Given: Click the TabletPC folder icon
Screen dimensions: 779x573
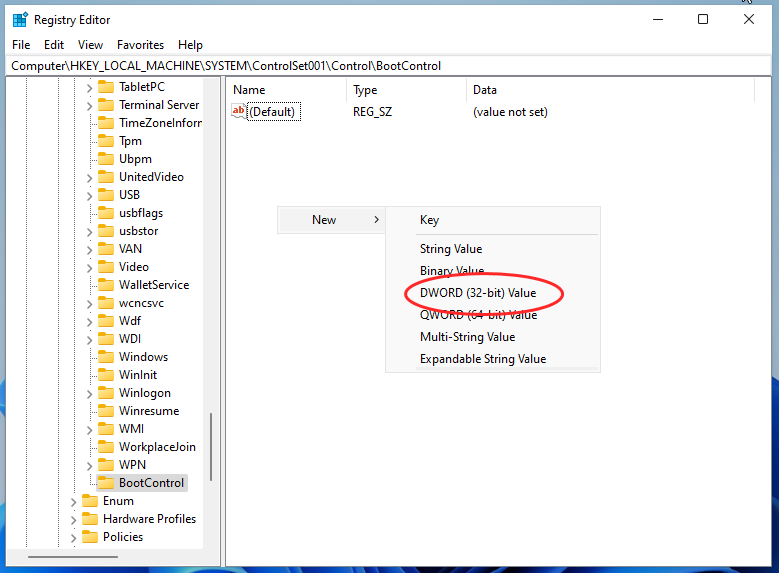Looking at the screenshot, I should (x=106, y=86).
